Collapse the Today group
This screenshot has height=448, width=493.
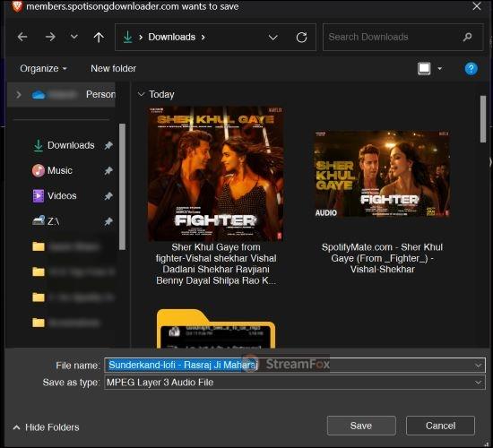pos(141,94)
